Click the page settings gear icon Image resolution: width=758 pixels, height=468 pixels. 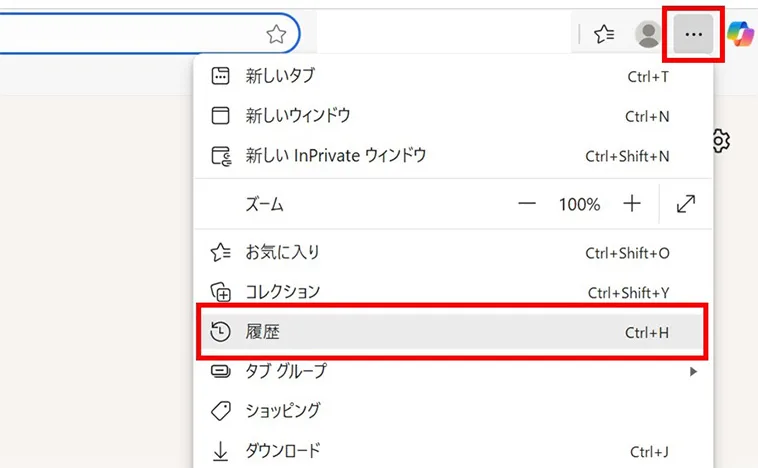coord(720,141)
